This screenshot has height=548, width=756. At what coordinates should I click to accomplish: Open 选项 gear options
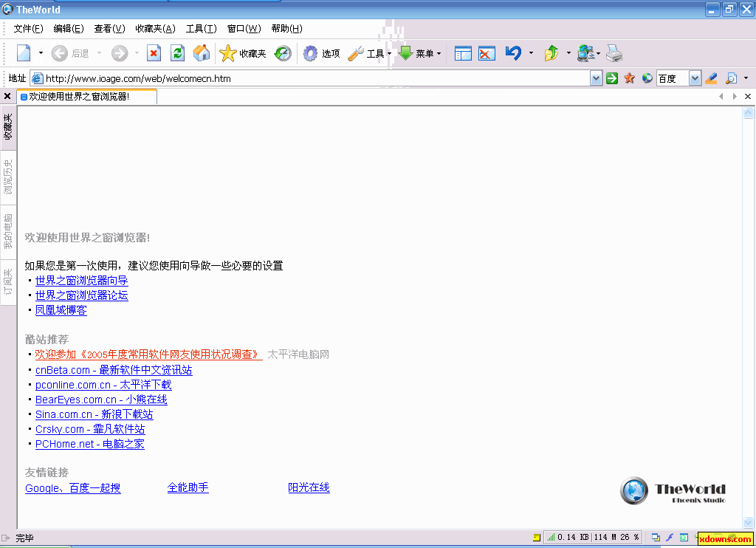click(321, 53)
